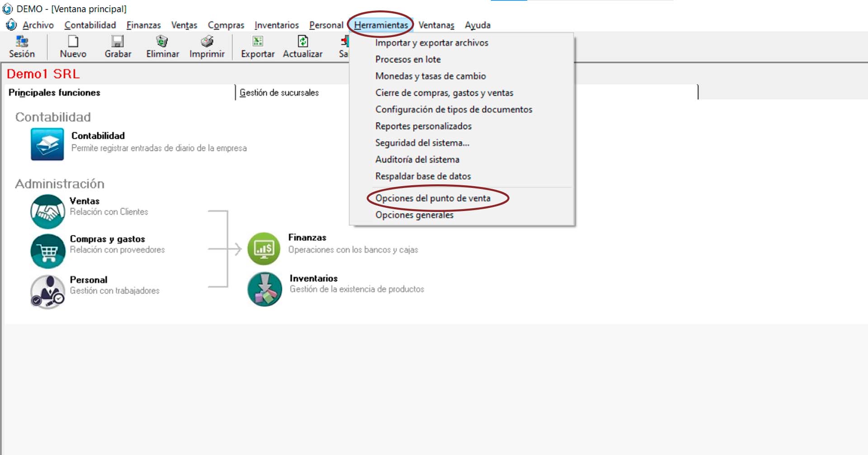Click the Sesión toolbar icon
The width and height of the screenshot is (868, 455).
[x=22, y=42]
